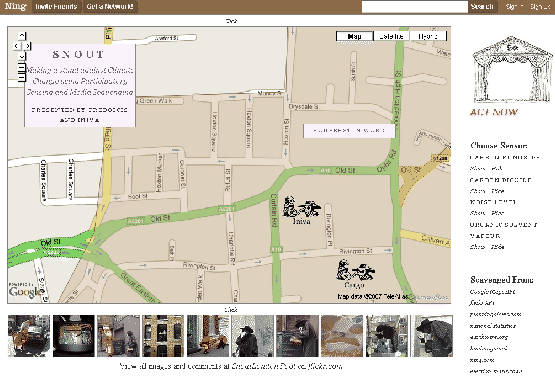Open the second thumbnail with dark background
The image size is (555, 377).
point(74,336)
